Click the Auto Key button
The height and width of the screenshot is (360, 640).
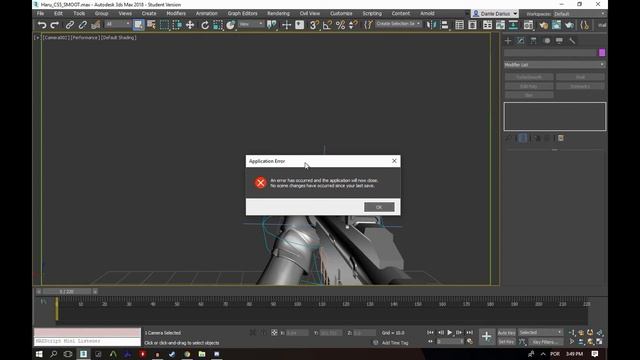(507, 333)
